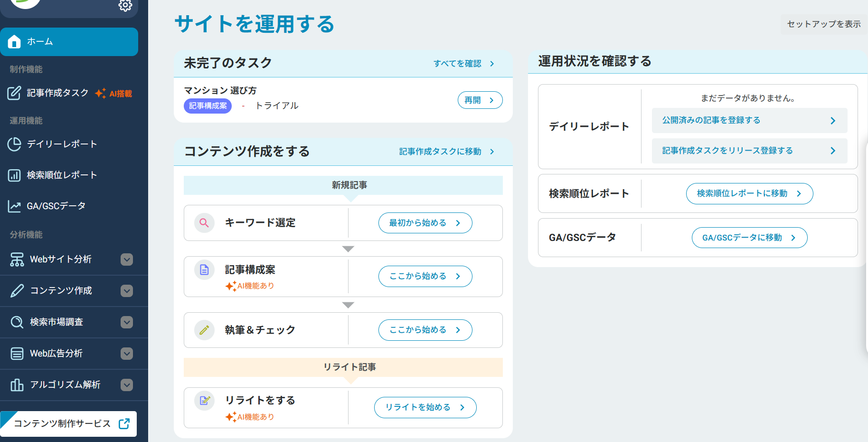Viewport: 868px width, 442px height.
Task: Click the document icon beside 記事構成案
Action: [204, 270]
